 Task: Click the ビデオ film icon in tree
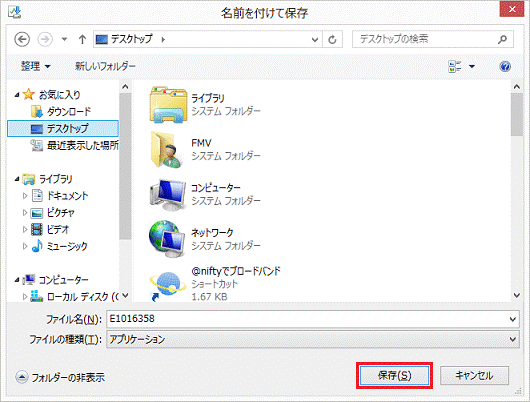pos(37,229)
